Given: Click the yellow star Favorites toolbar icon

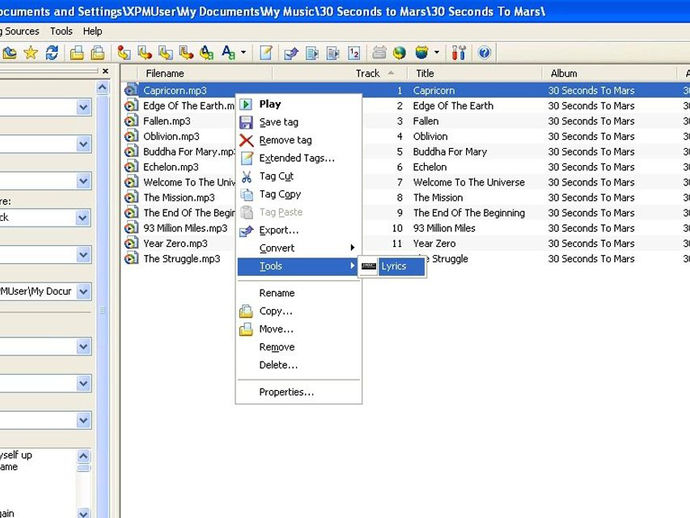Looking at the screenshot, I should (x=31, y=53).
